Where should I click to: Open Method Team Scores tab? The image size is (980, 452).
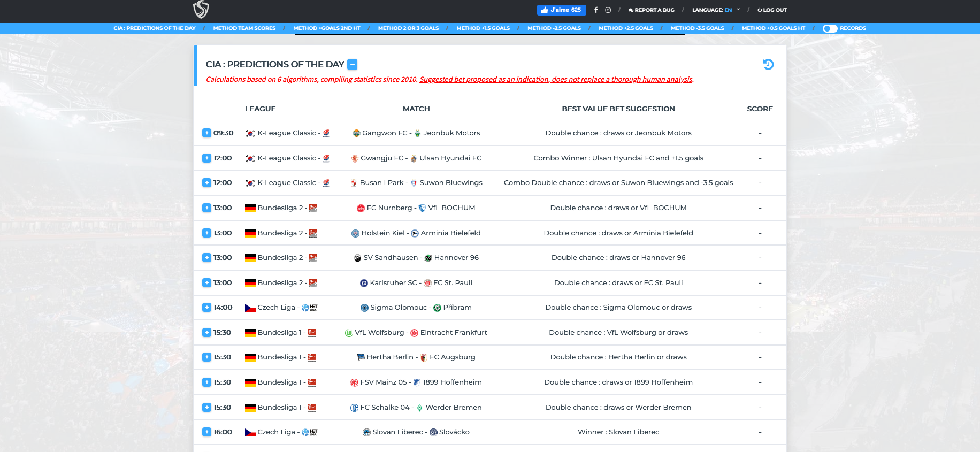244,28
